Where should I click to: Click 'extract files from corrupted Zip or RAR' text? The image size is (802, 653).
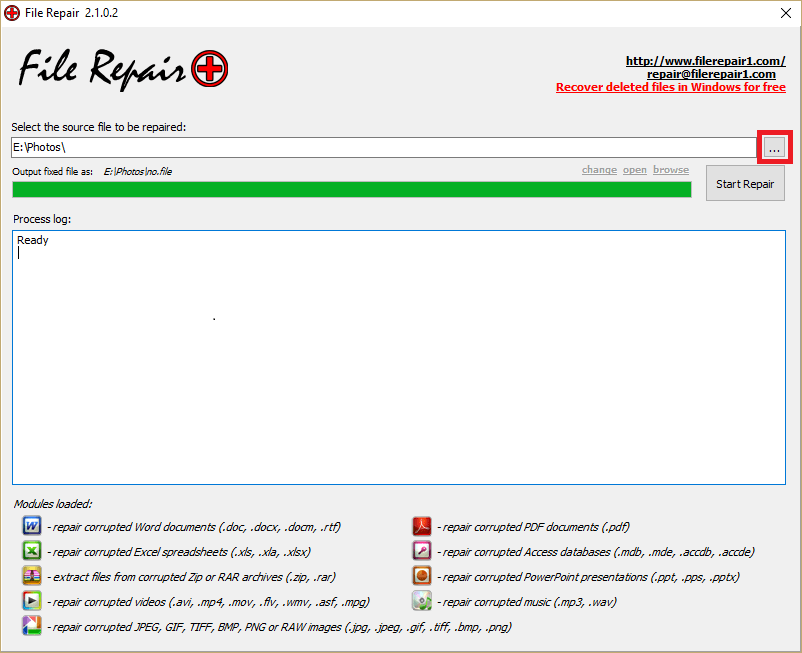pyautogui.click(x=191, y=577)
